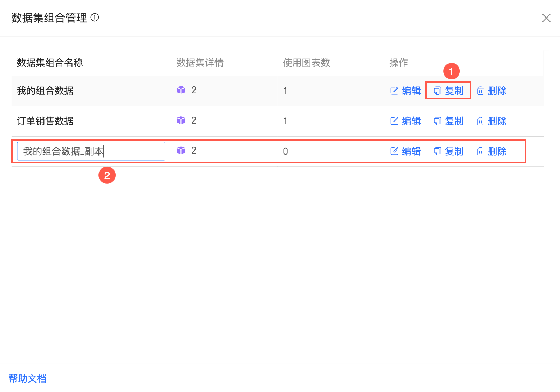Click the 数据集详情 column header
Viewport: 560px width, 392px height.
[x=200, y=63]
